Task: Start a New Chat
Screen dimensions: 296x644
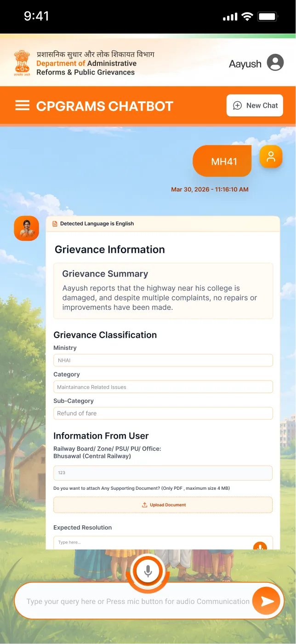Action: tap(255, 105)
